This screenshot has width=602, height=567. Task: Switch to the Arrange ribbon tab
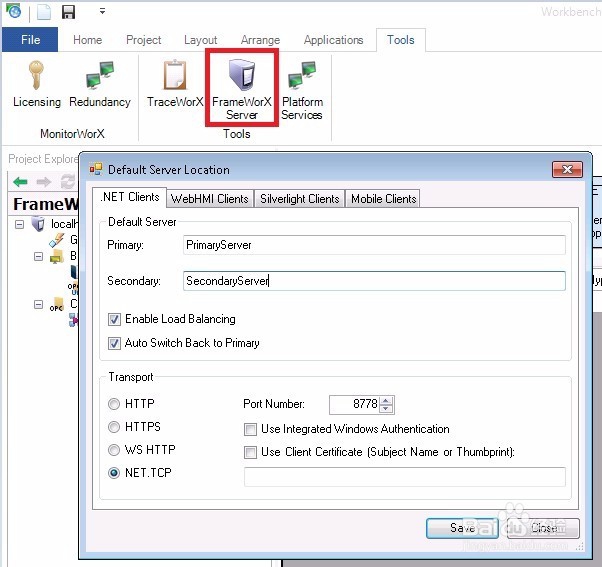point(260,40)
